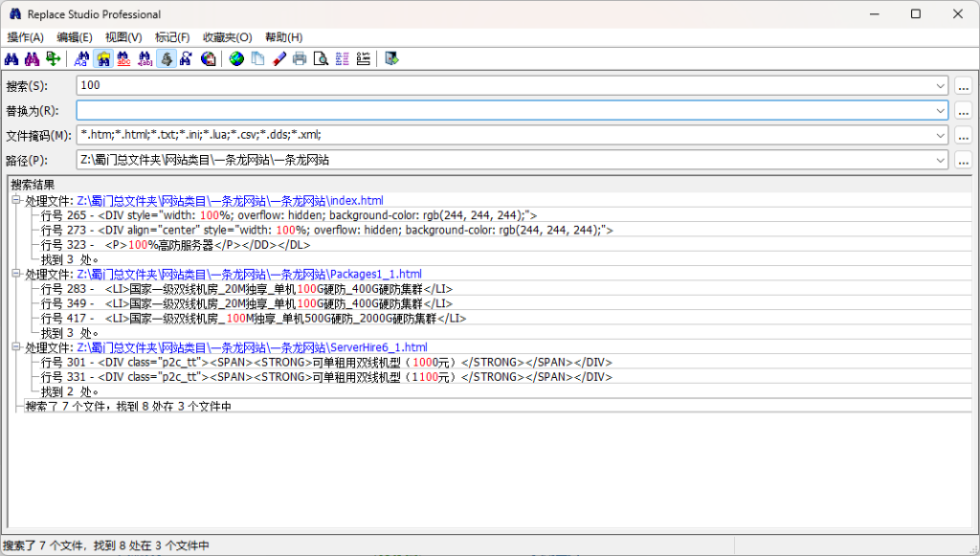Select result line 行号 301 with 1000元
This screenshot has width=980, height=556.
327,363
